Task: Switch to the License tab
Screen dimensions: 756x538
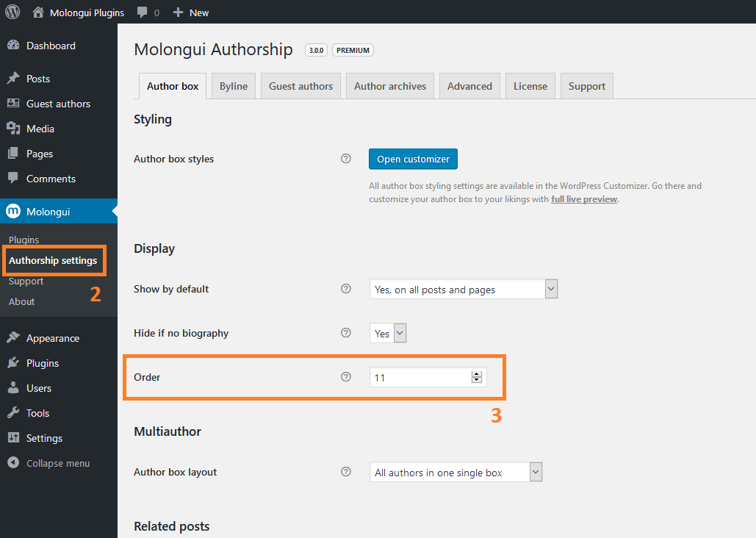Action: 530,86
